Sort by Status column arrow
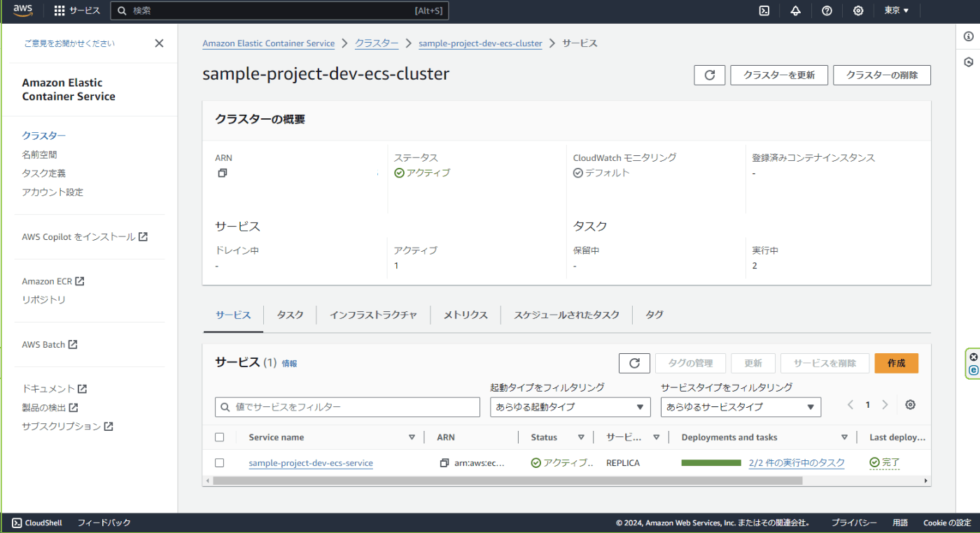Viewport: 980px width, 533px height. point(581,437)
